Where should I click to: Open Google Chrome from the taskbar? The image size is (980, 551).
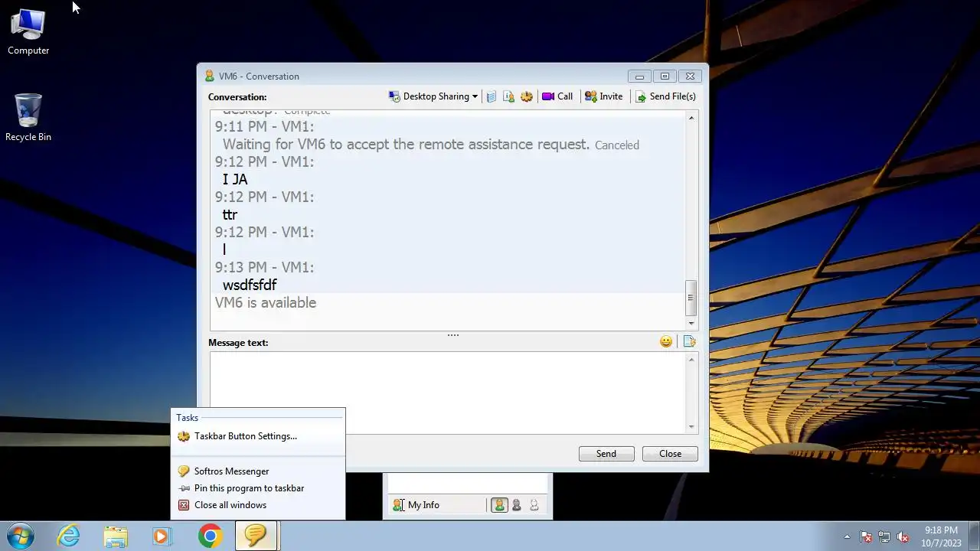click(x=210, y=536)
